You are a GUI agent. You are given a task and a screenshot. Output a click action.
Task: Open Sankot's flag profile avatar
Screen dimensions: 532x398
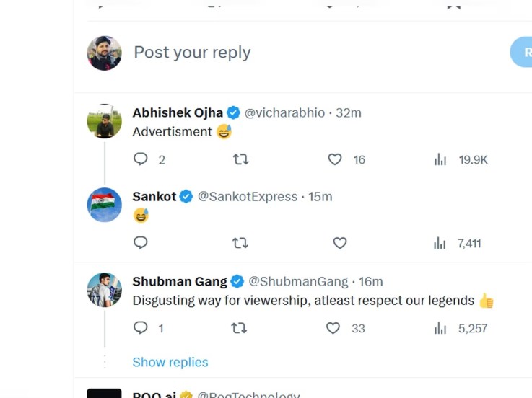105,205
